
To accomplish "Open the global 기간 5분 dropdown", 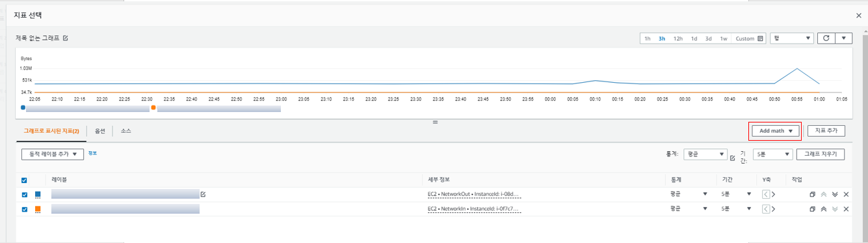I will point(774,154).
